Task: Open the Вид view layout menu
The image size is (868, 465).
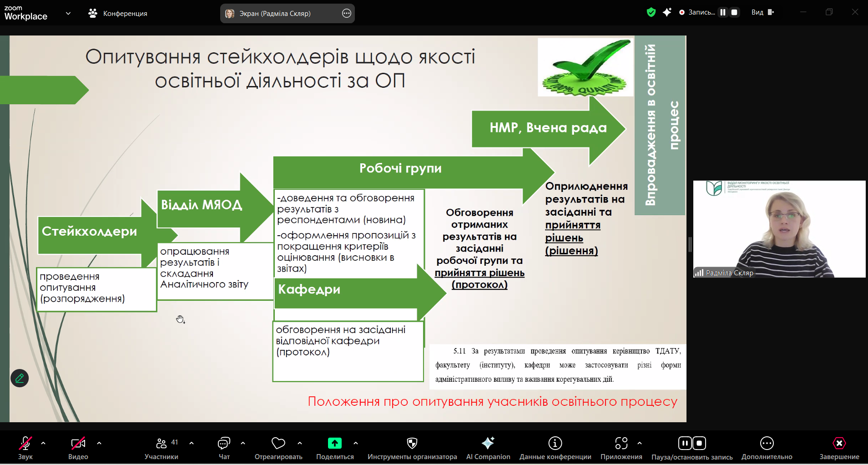Action: [762, 12]
